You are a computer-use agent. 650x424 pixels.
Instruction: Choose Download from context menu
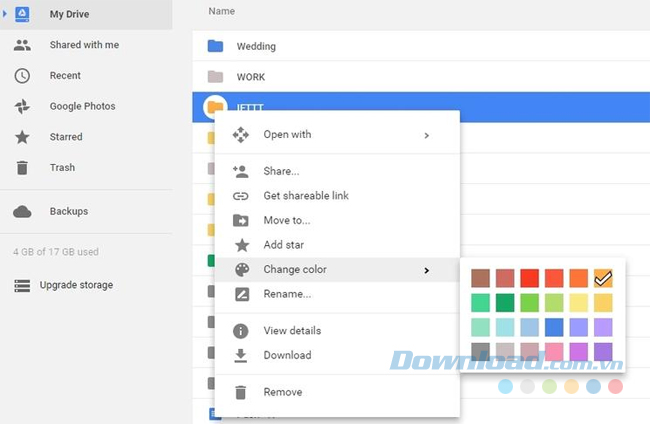(x=337, y=355)
